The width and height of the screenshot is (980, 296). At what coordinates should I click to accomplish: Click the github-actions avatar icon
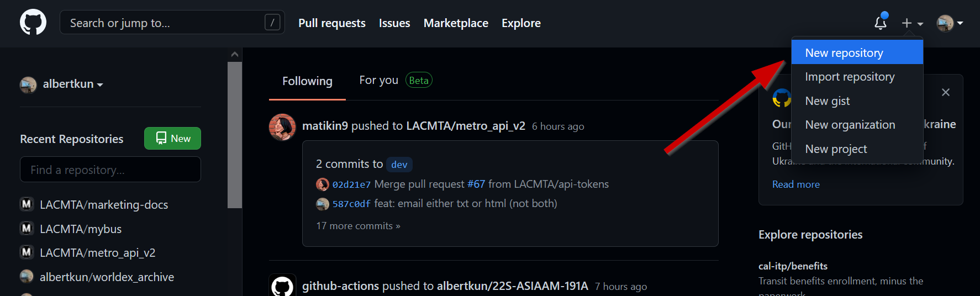coord(282,286)
